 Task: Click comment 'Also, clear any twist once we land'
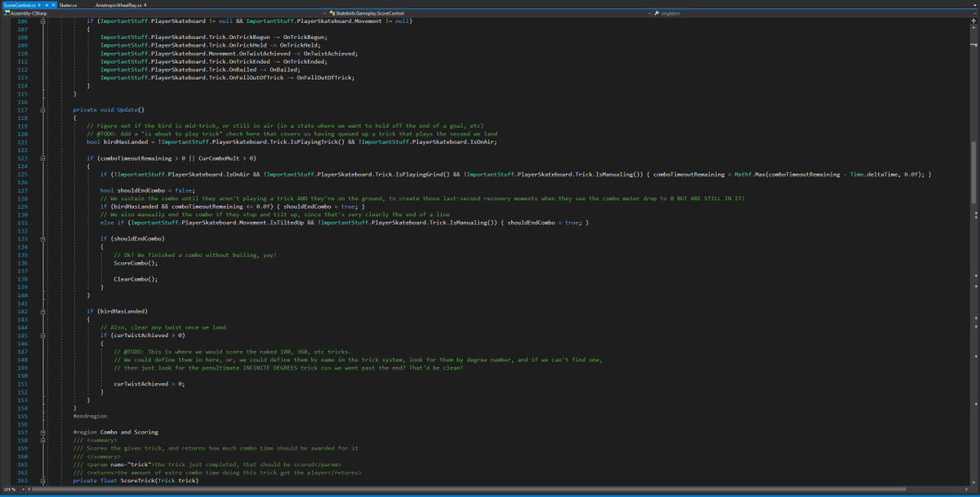pyautogui.click(x=163, y=327)
